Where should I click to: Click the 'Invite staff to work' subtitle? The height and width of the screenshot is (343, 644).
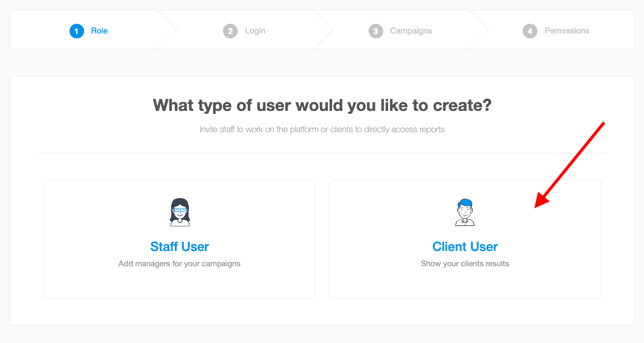(322, 129)
